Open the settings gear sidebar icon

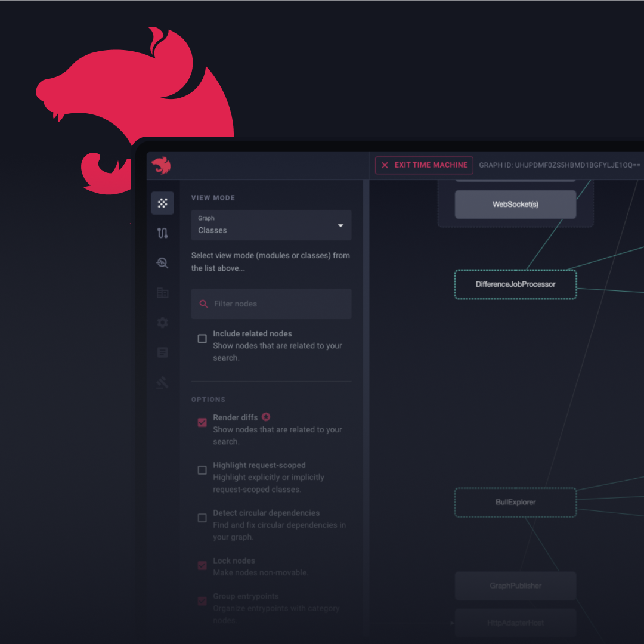[163, 323]
